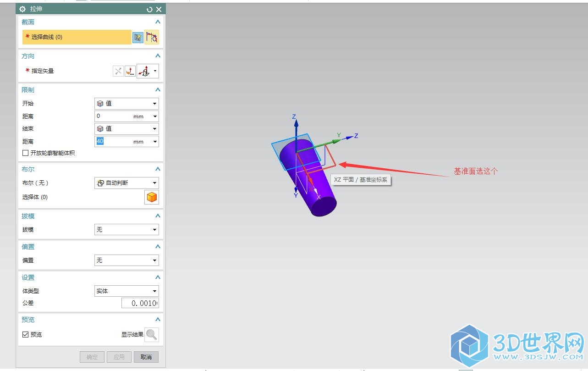Collapse the 预览 section
588x371 pixels.
pos(158,320)
